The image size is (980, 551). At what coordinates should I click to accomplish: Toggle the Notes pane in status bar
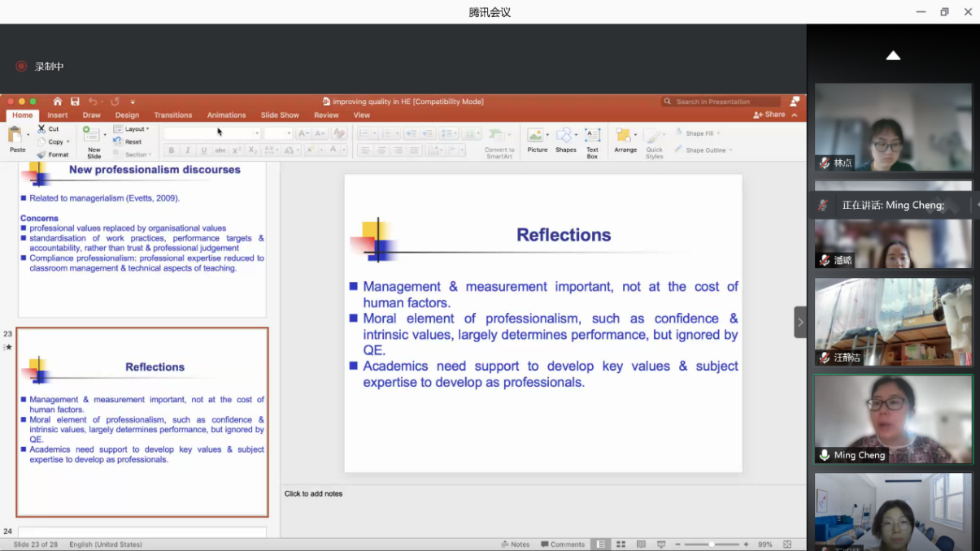(516, 544)
